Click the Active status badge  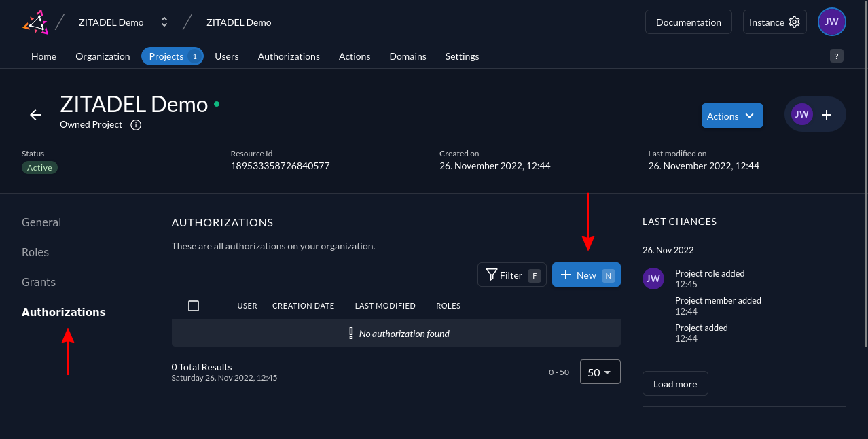click(39, 168)
